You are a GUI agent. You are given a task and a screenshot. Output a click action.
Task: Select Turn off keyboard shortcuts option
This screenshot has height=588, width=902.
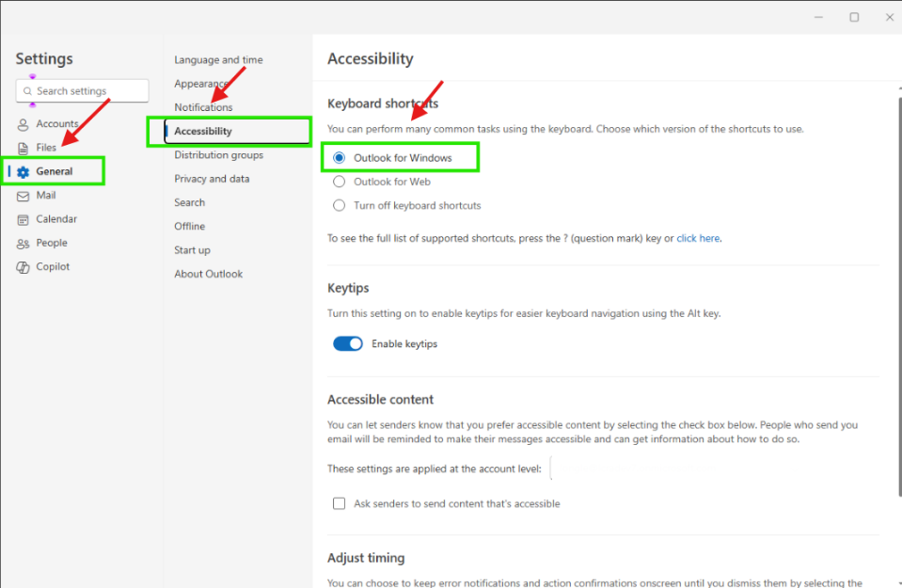340,205
